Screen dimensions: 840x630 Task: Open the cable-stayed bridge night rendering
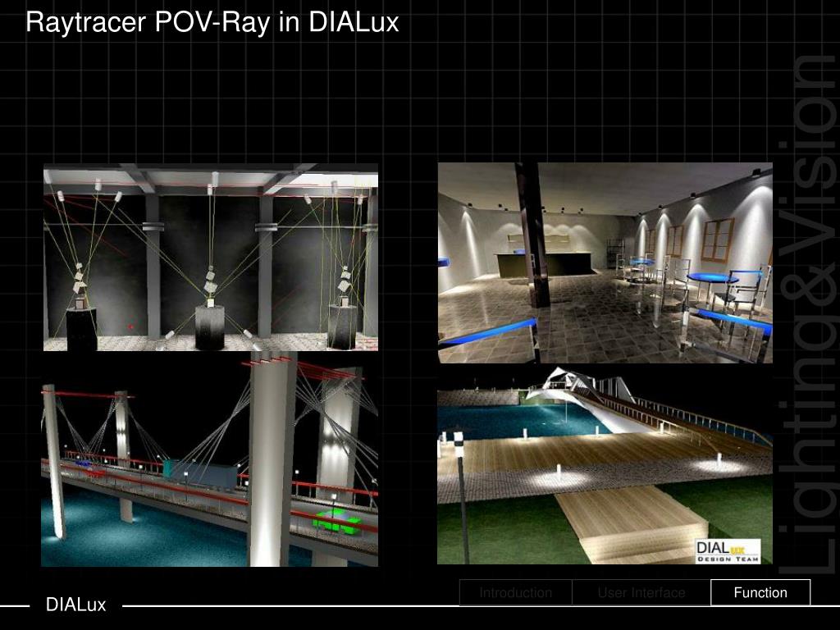(209, 459)
